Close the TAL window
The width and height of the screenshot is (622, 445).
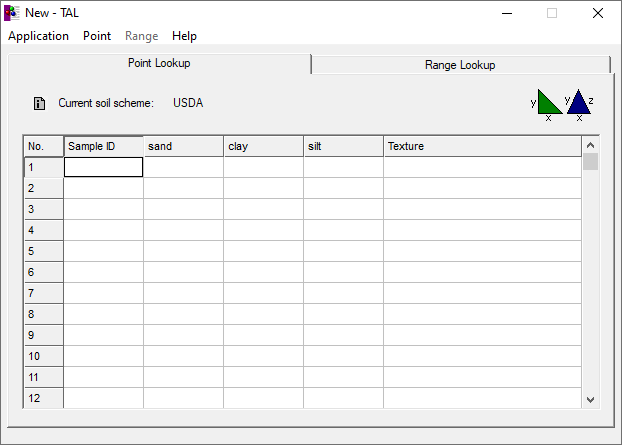tap(598, 13)
